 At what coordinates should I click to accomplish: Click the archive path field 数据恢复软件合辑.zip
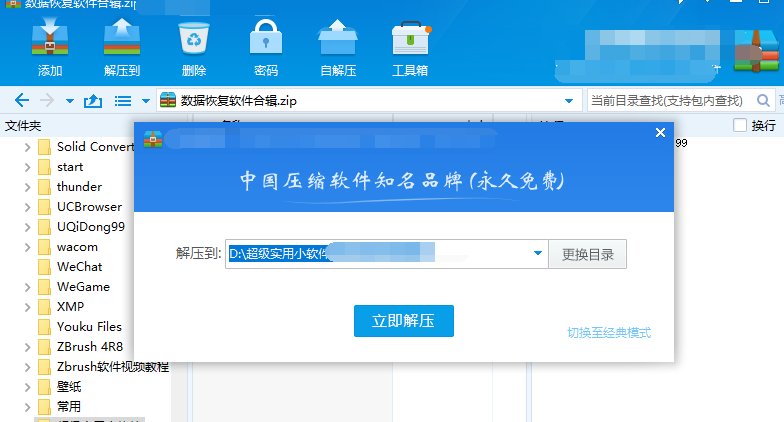pos(370,100)
